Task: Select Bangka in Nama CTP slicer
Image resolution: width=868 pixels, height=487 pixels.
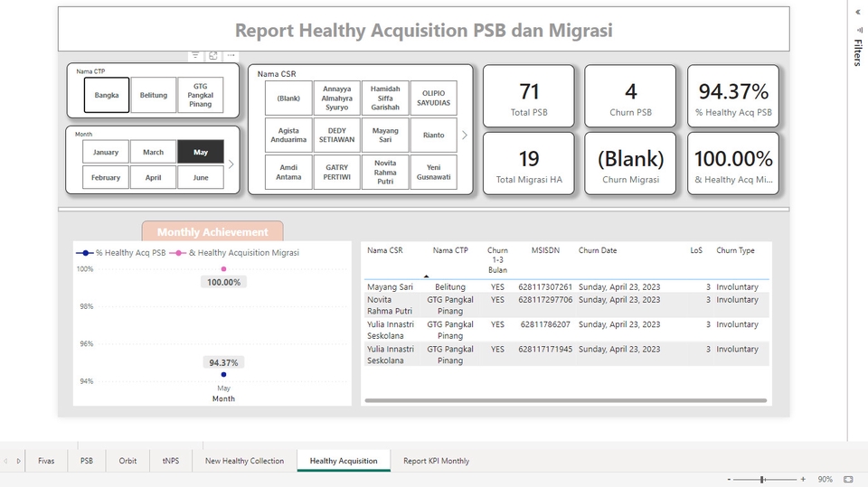Action: pyautogui.click(x=107, y=95)
